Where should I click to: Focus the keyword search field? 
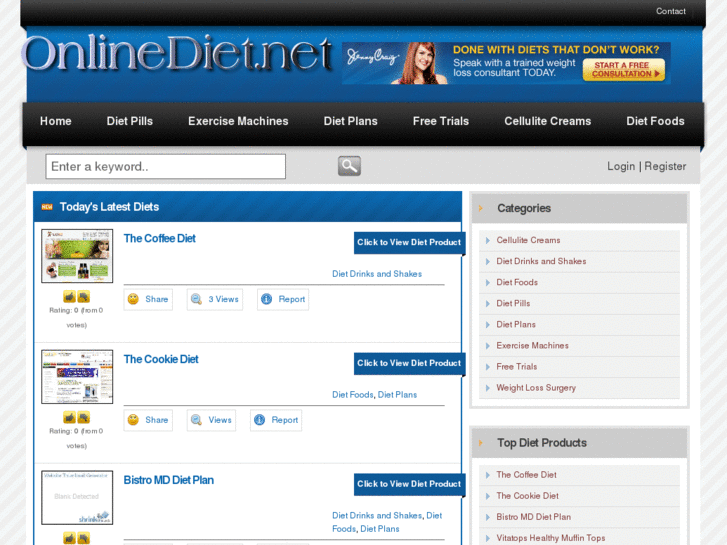point(166,167)
